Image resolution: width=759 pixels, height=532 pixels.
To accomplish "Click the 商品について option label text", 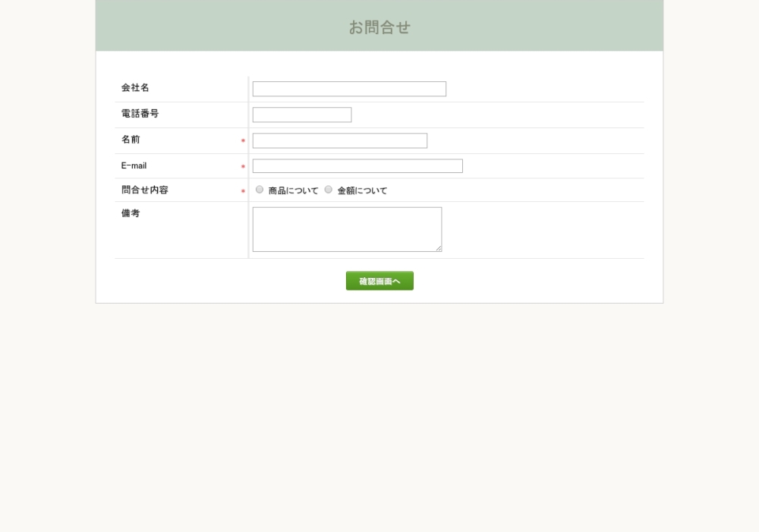I will tap(293, 190).
